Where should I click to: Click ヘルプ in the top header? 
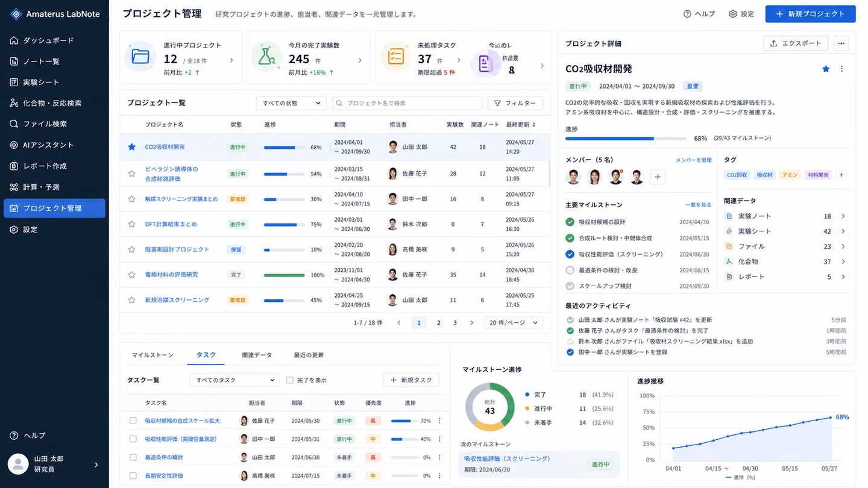(x=699, y=14)
